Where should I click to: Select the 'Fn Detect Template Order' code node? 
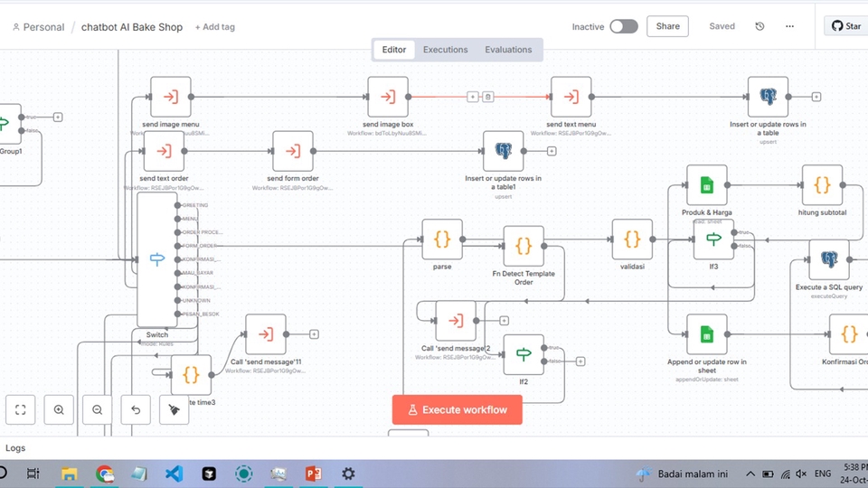tap(524, 245)
